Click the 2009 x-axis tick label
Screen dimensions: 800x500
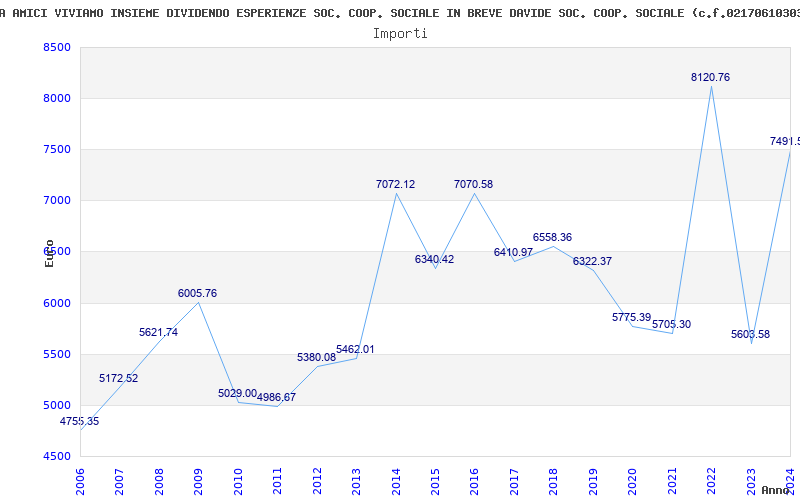(x=198, y=480)
